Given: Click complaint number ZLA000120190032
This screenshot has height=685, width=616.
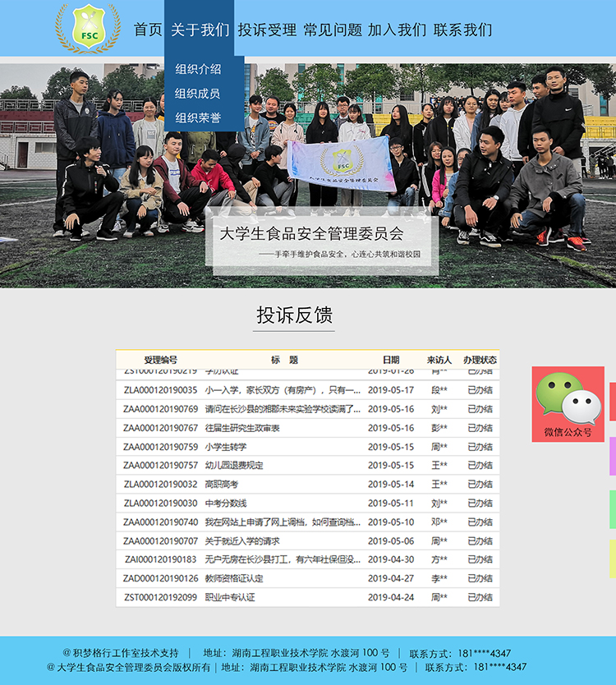Looking at the screenshot, I should (x=161, y=485).
